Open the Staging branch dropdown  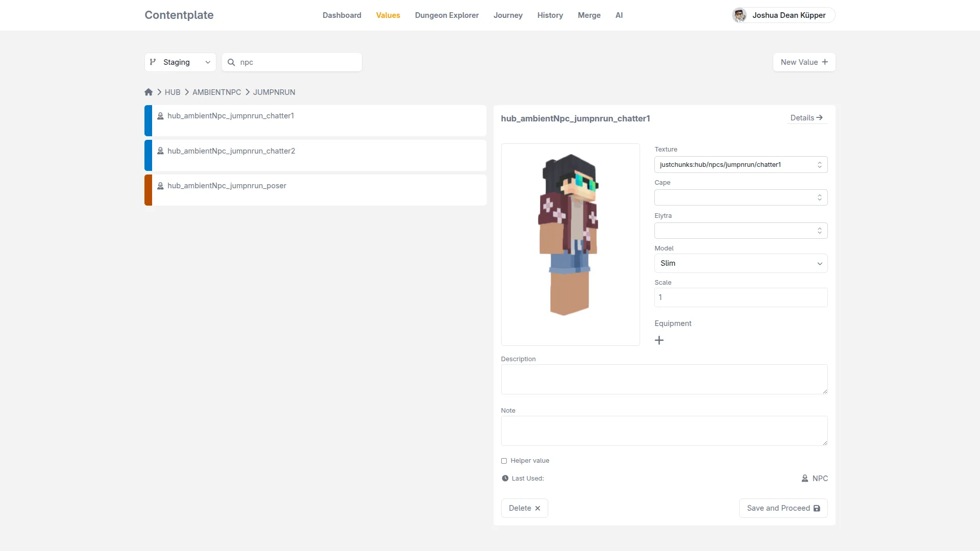point(180,62)
